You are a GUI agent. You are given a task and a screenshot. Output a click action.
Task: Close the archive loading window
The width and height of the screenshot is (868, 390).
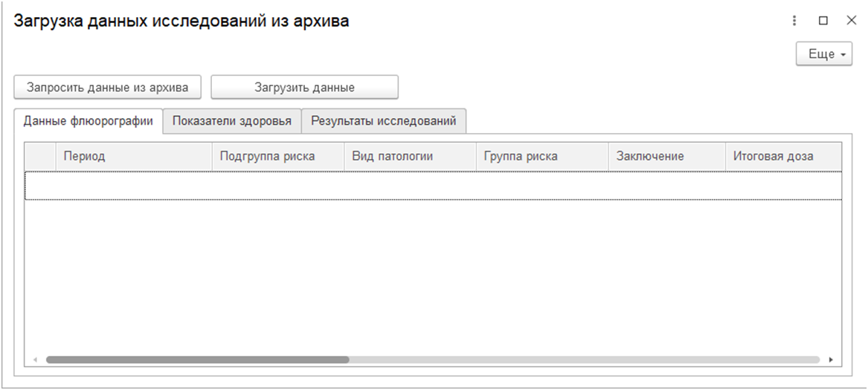[851, 21]
